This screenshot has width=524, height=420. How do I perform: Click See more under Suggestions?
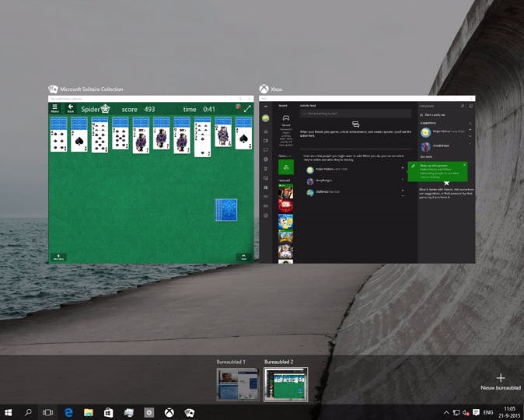pos(426,156)
